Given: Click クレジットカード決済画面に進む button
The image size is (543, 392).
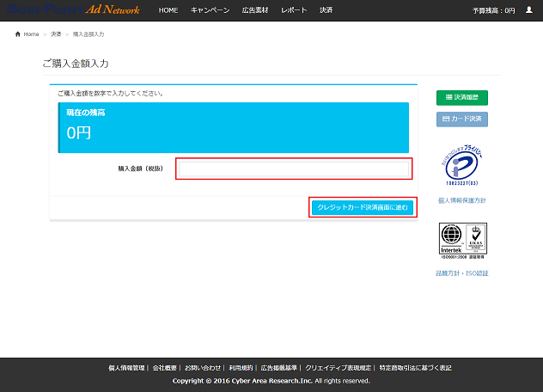Looking at the screenshot, I should pyautogui.click(x=363, y=207).
